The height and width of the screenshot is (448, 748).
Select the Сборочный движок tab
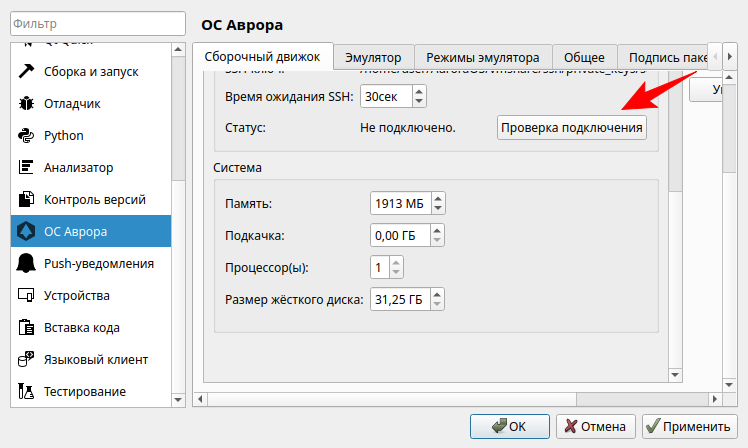point(262,56)
